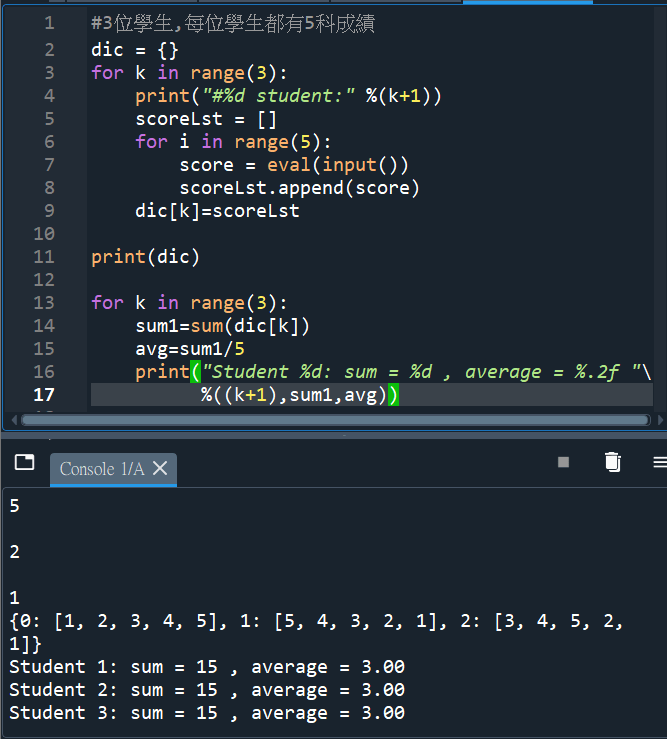This screenshot has height=739, width=667.
Task: Click 'scoreLst.append(score)' on line 8
Action: point(299,188)
